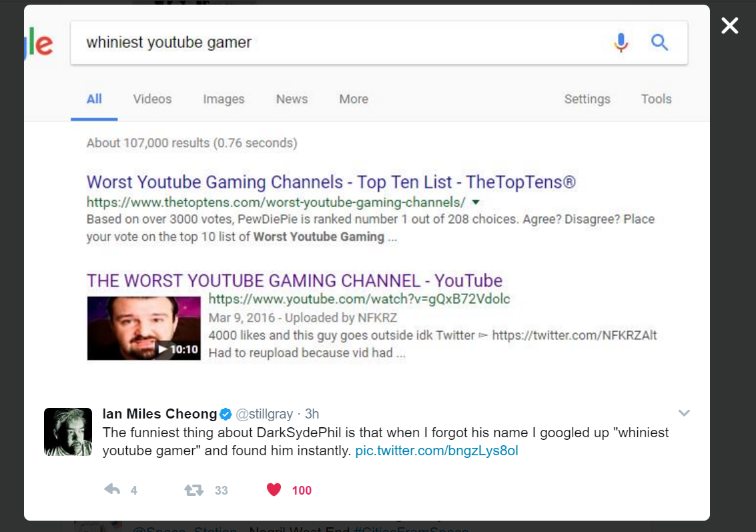The image size is (756, 532).
Task: Click 'Mar 9, 2016 - Uploaded by NFKRZ' text
Action: click(x=303, y=318)
